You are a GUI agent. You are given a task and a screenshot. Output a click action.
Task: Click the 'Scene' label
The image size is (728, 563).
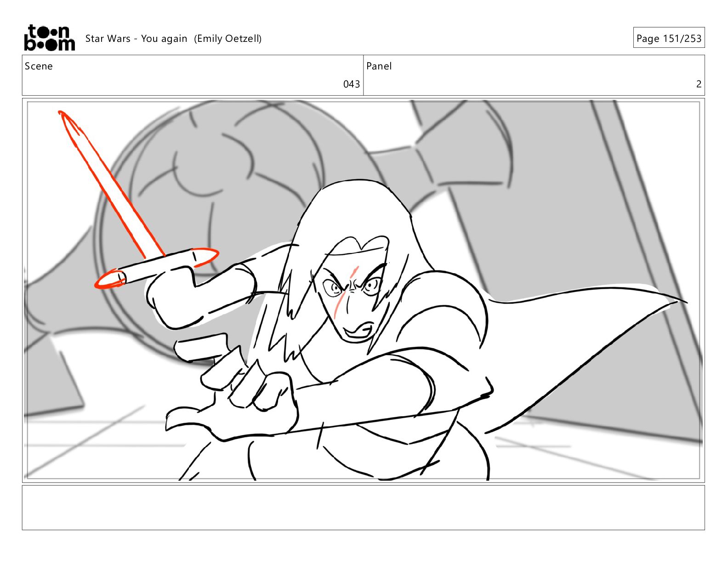click(x=39, y=66)
